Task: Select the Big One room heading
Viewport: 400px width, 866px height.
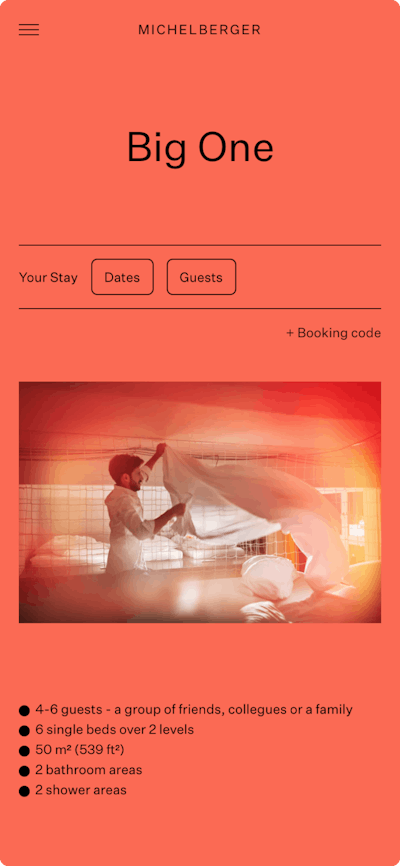Action: tap(200, 148)
